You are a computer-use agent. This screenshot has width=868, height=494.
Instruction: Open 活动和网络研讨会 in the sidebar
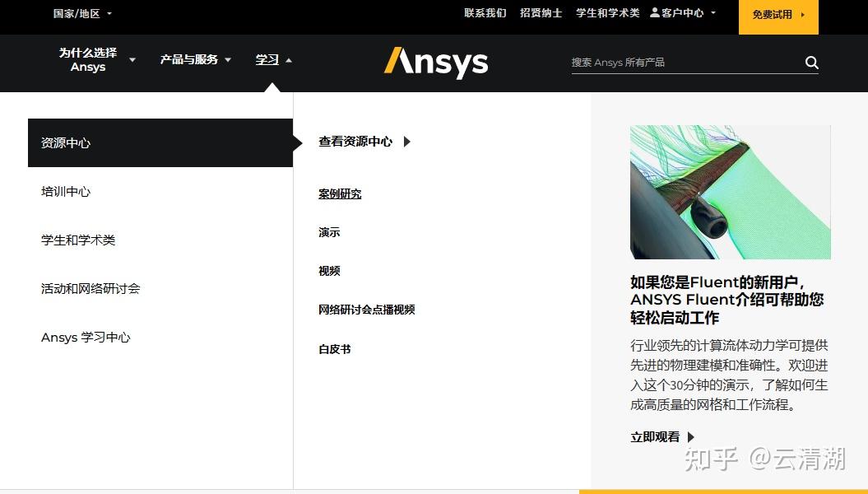pos(91,288)
